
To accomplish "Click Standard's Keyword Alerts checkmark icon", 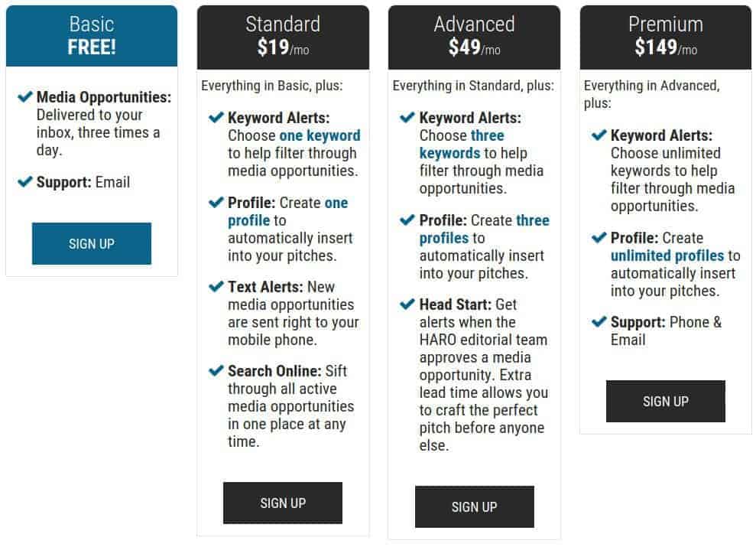I will tap(216, 119).
